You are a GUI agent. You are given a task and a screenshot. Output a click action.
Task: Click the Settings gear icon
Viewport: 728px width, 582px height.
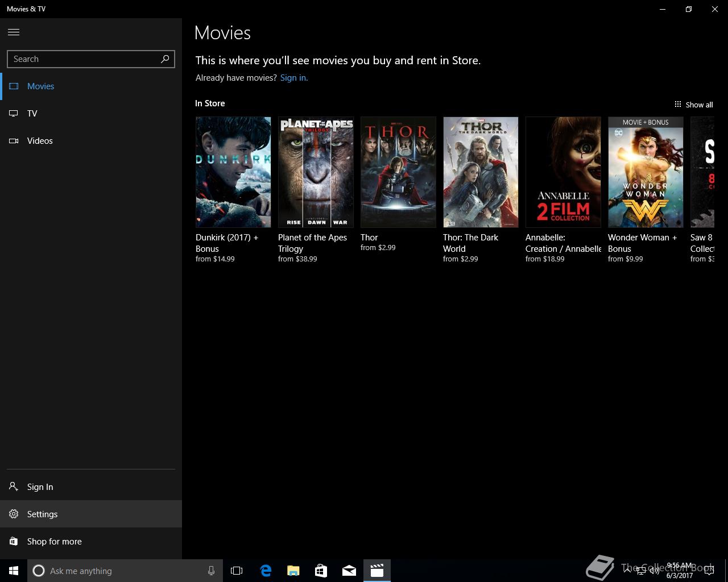point(14,514)
